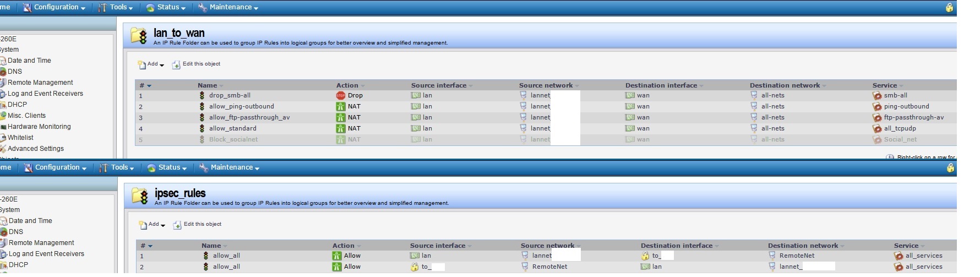Viewport: 980px width, 277px height.
Task: Sort lan_to_wan by Destination interface column
Action: coord(664,85)
